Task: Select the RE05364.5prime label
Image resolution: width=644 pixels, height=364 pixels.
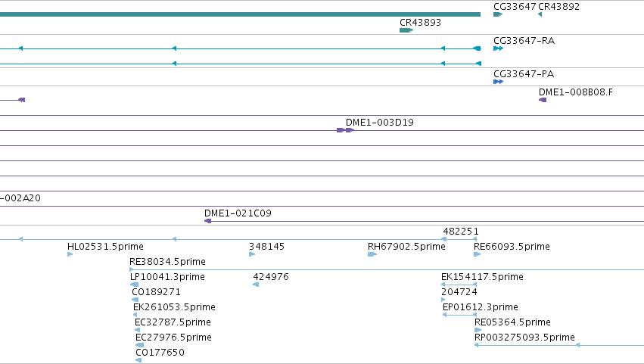Action: point(512,322)
